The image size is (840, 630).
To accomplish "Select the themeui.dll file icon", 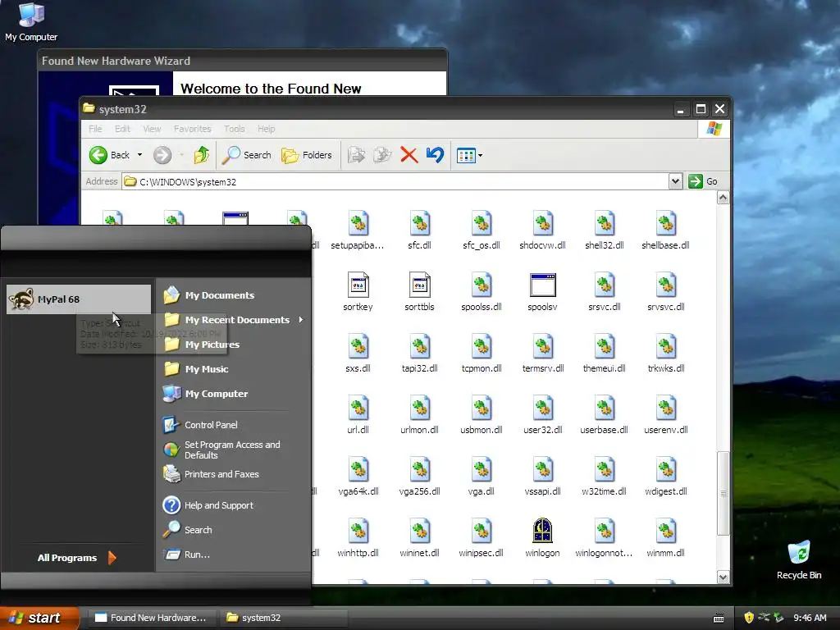I will click(605, 347).
